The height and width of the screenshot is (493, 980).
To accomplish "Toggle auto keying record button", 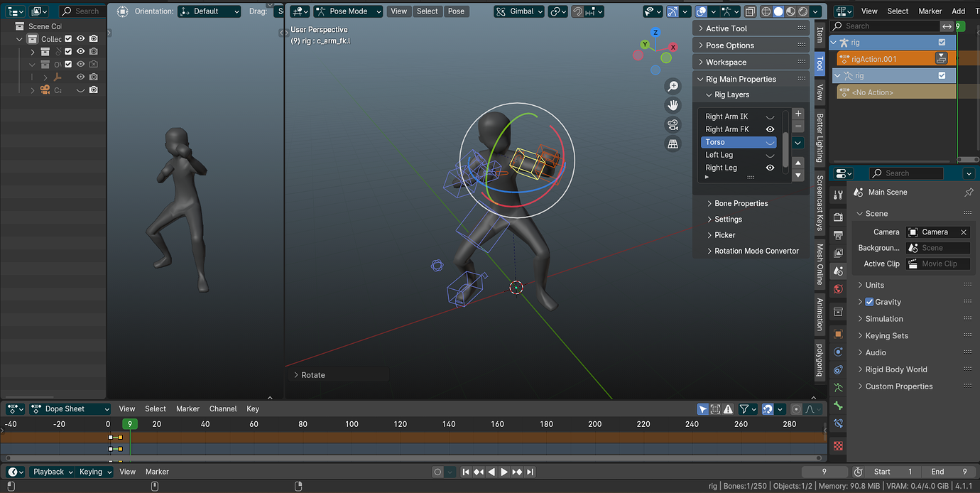I will (438, 472).
